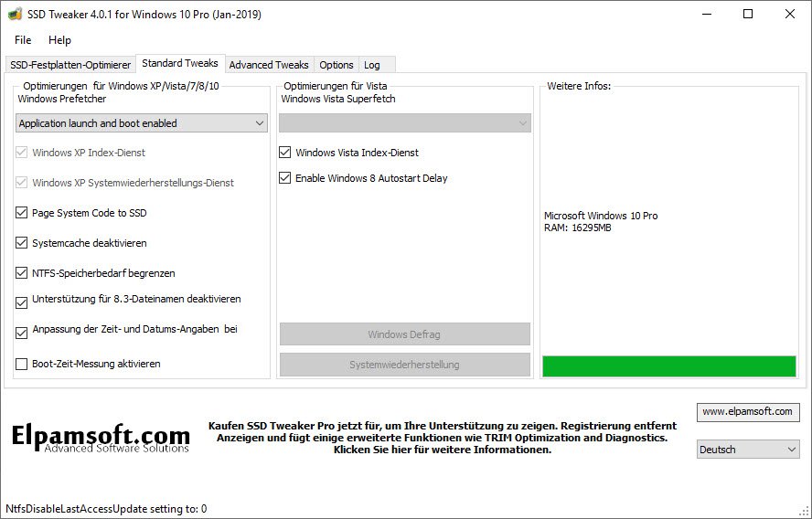Select the Standard Tweaks tab
Screen dimensions: 812x519
pyautogui.click(x=180, y=63)
